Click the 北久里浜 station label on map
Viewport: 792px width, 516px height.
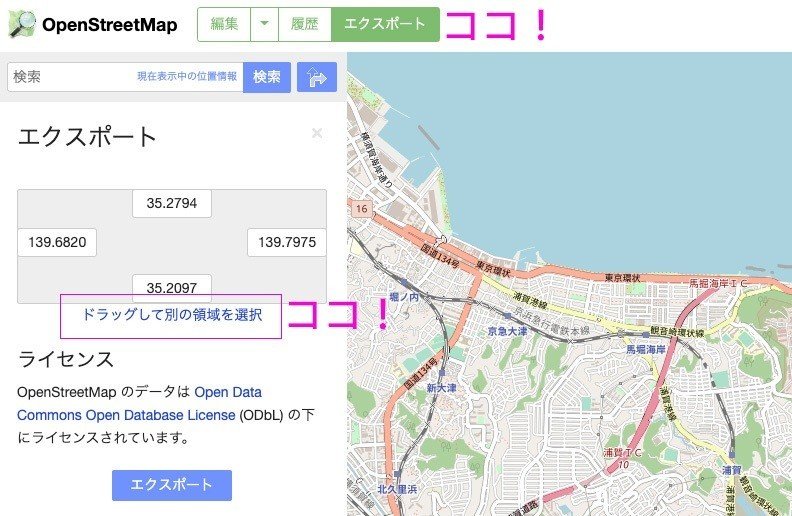pyautogui.click(x=398, y=489)
